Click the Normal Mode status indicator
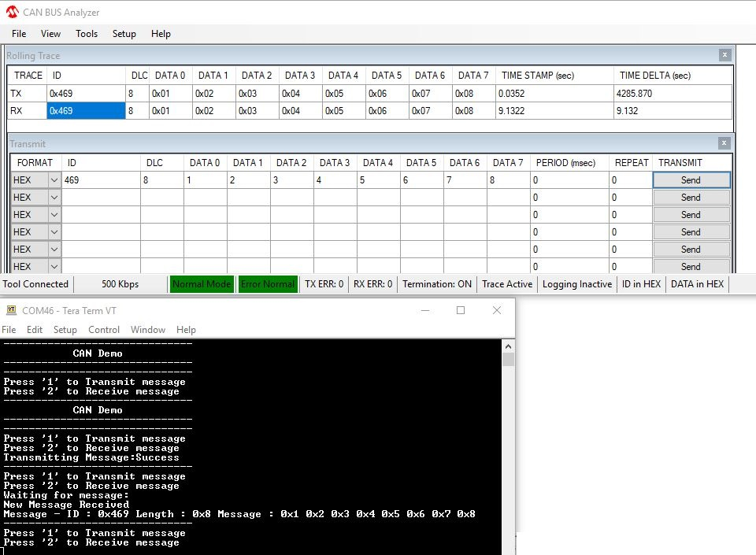The width and height of the screenshot is (756, 555). [x=202, y=284]
